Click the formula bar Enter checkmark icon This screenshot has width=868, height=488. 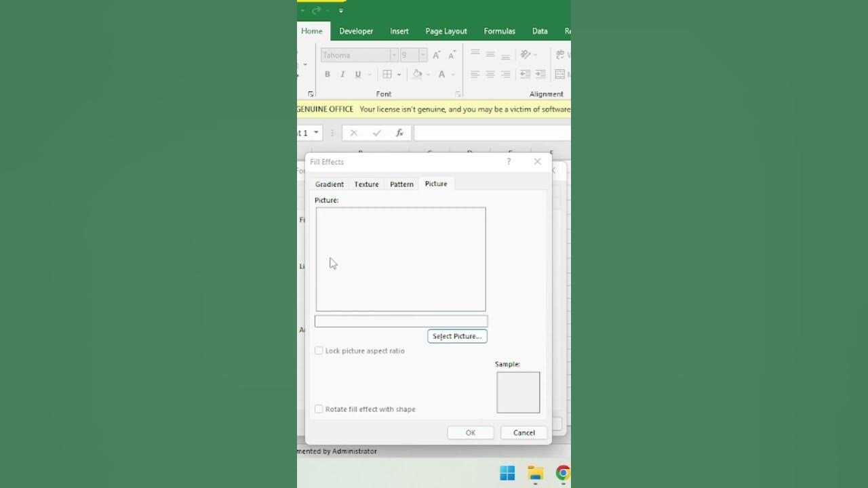pyautogui.click(x=377, y=133)
